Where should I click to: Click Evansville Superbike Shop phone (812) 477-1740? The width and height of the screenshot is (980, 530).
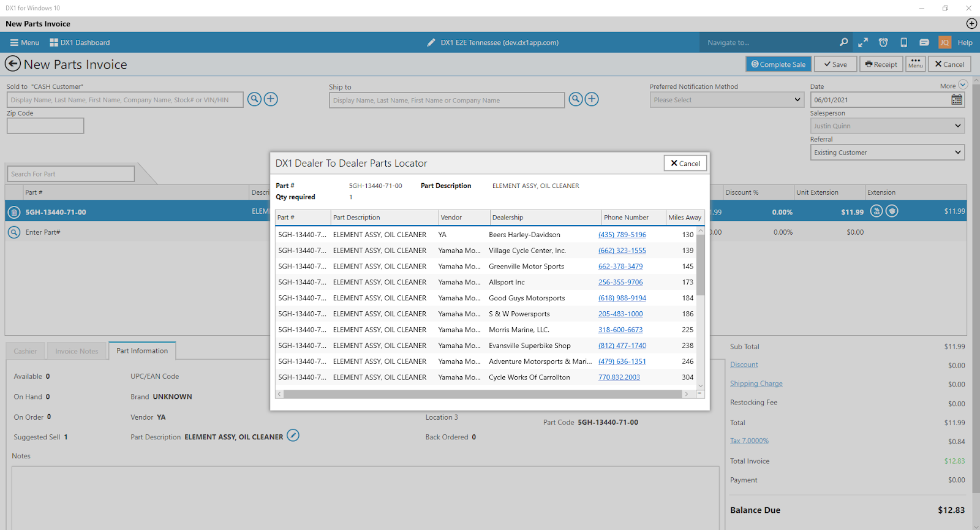pyautogui.click(x=622, y=346)
